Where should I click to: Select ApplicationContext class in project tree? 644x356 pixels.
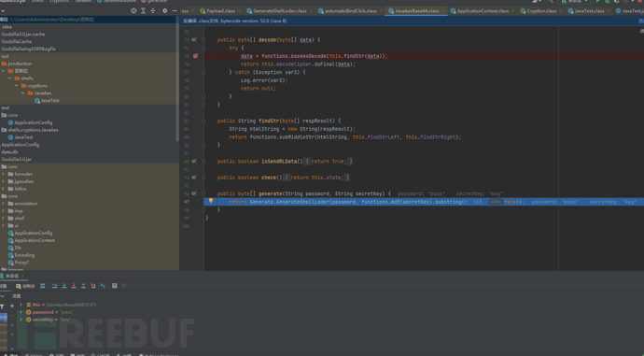pos(32,240)
